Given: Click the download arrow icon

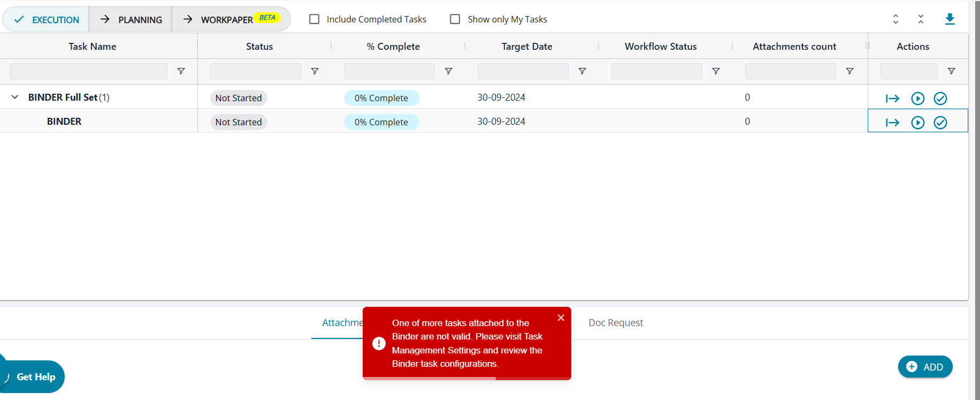Looking at the screenshot, I should 950,19.
